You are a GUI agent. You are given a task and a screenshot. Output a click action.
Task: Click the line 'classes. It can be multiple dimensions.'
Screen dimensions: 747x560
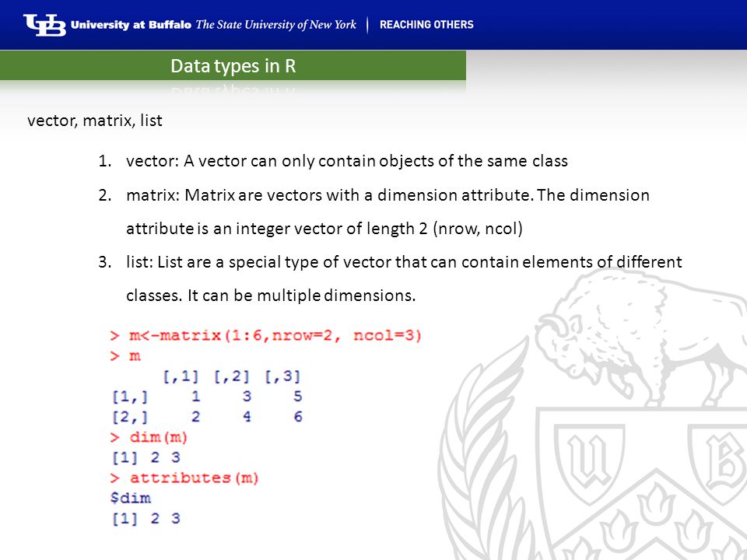coord(271,296)
